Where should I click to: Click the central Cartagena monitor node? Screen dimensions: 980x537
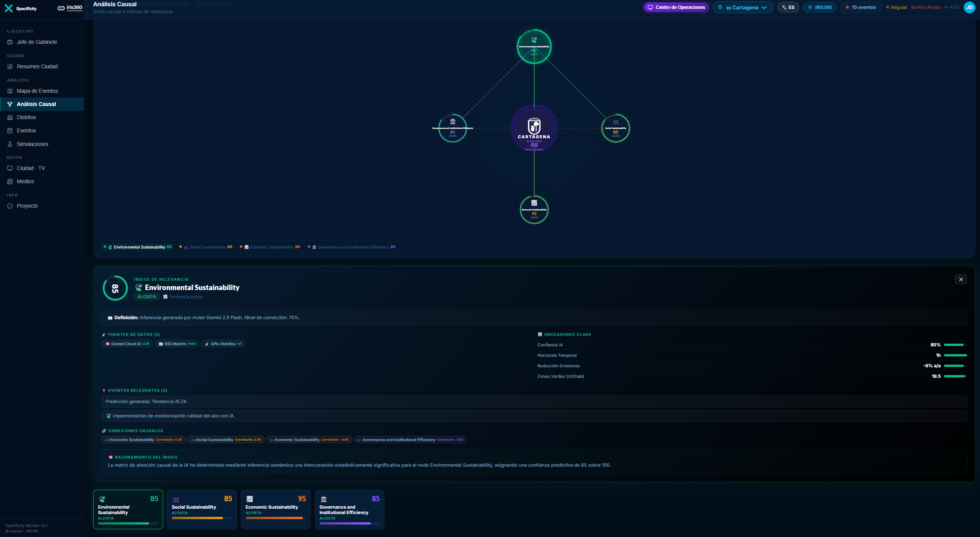click(x=534, y=129)
